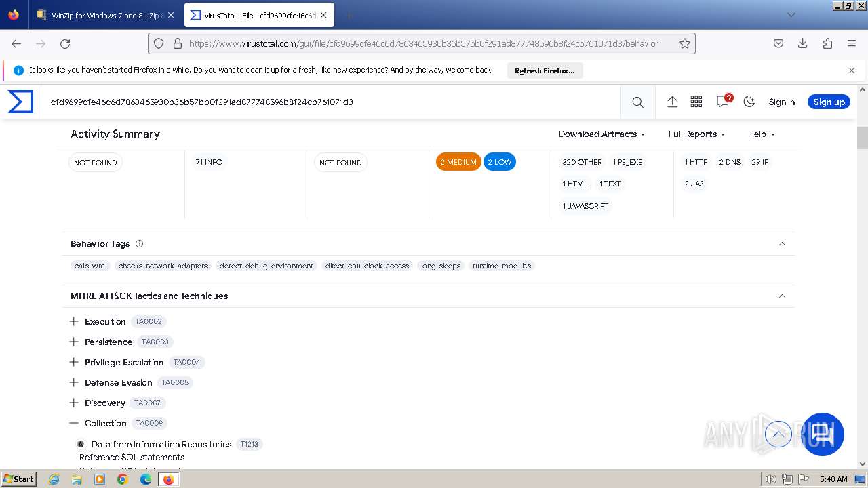Click the Firefox forward arrow
The height and width of the screenshot is (488, 868).
pyautogui.click(x=41, y=43)
